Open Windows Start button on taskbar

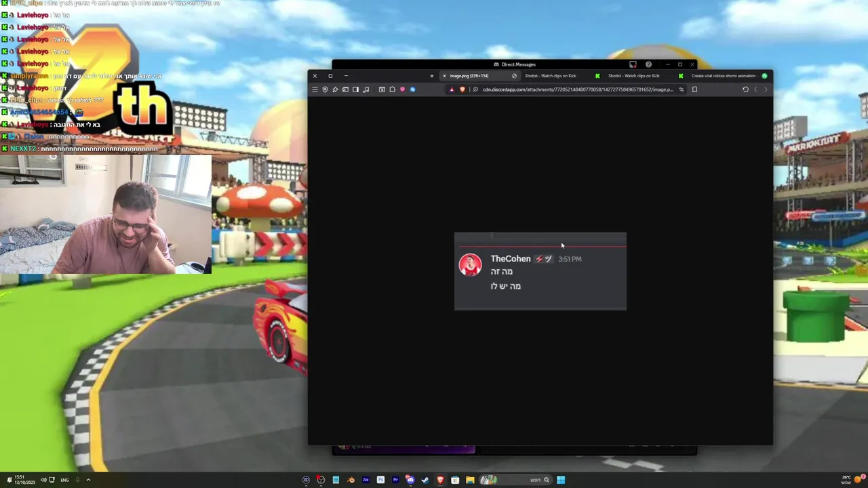(561, 480)
